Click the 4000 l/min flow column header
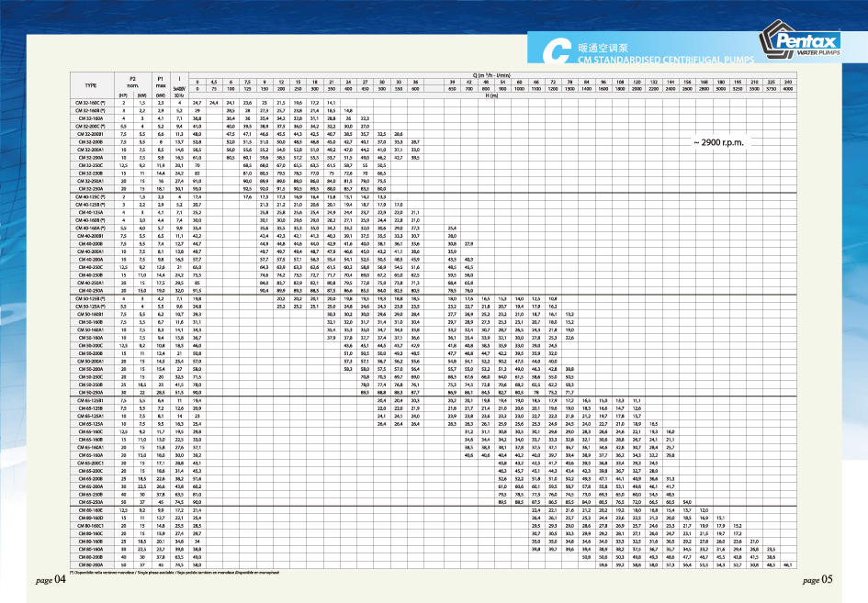Screen dimensions: 868x603 [789, 88]
